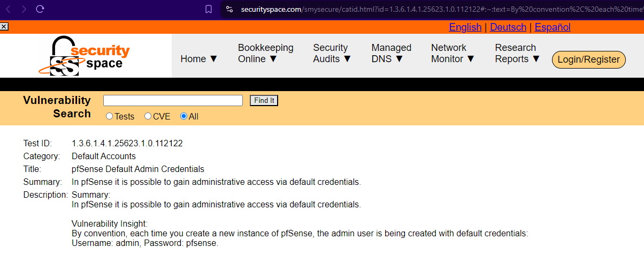
Task: Expand the Security Audits dropdown
Action: [x=332, y=54]
